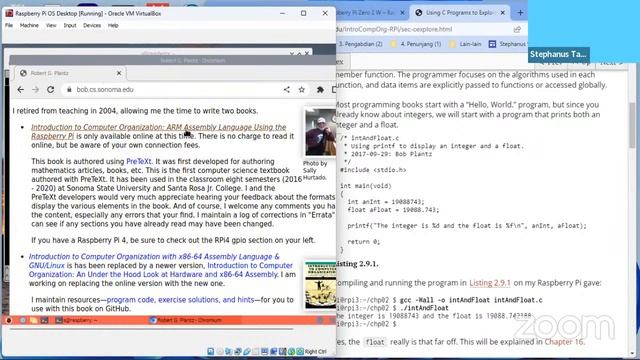The height and width of the screenshot is (360, 640).
Task: Open 'program code, exercise solutions, and hints' link
Action: click(x=180, y=300)
